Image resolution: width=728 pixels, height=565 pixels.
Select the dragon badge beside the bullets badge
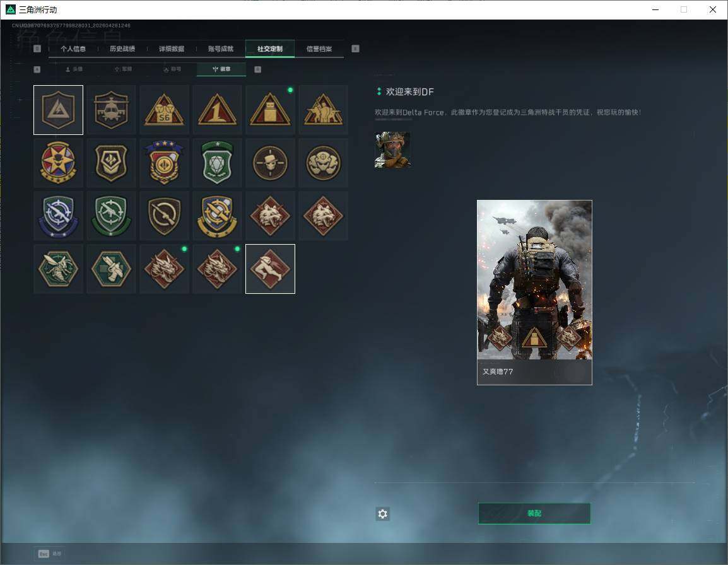tap(164, 269)
